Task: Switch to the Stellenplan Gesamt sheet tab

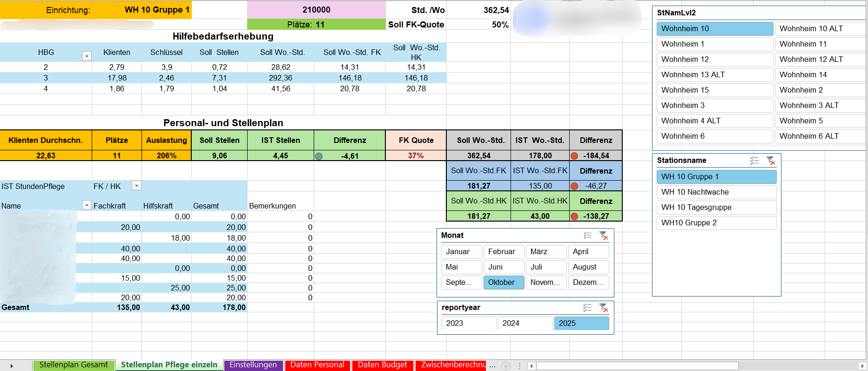Action: point(74,365)
